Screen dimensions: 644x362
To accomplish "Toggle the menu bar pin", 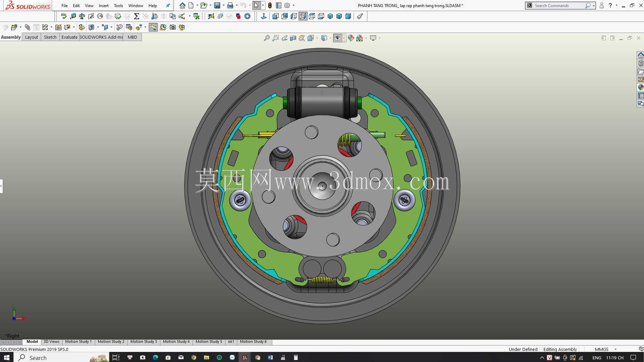I will coord(168,5).
